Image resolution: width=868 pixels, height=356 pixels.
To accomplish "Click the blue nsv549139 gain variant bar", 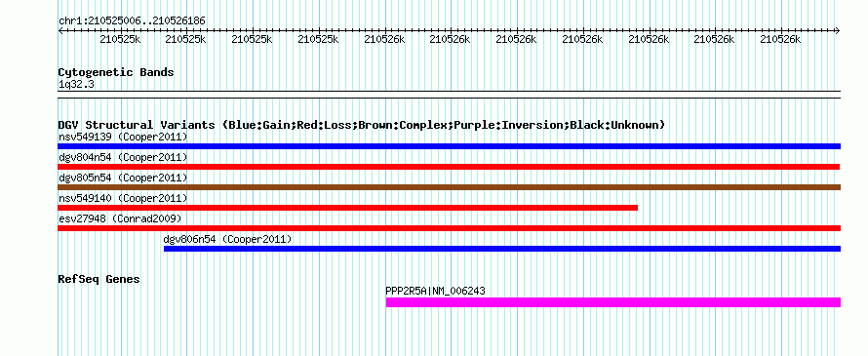I will pyautogui.click(x=449, y=146).
